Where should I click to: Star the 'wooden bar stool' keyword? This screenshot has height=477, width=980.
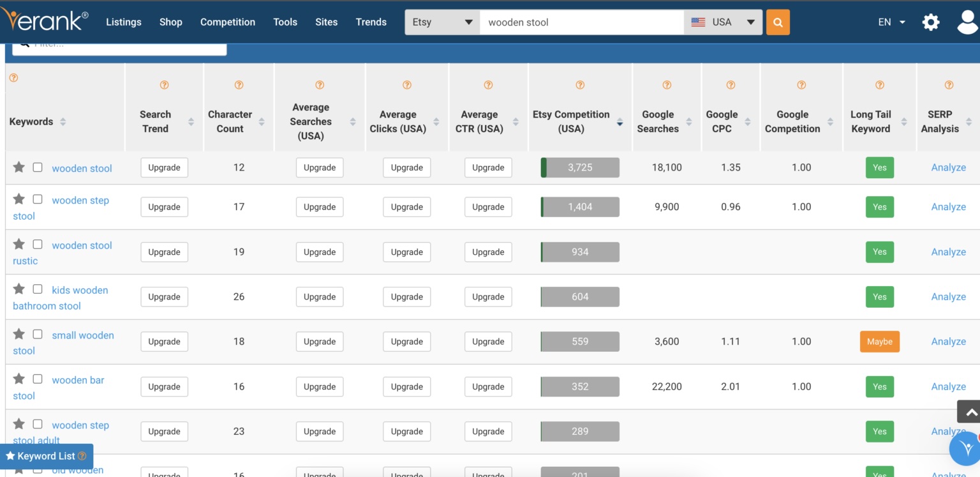[19, 379]
